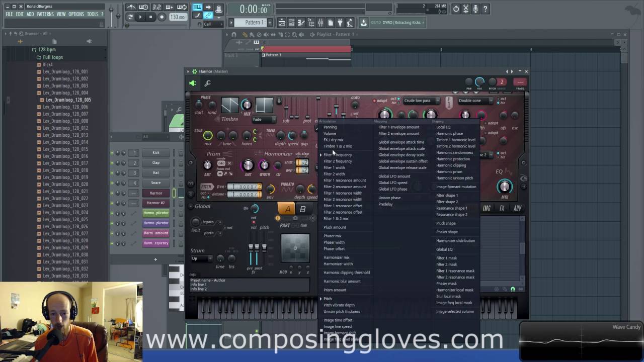Open the IMG tab in Harmor
644x362 pixels.
click(487, 208)
